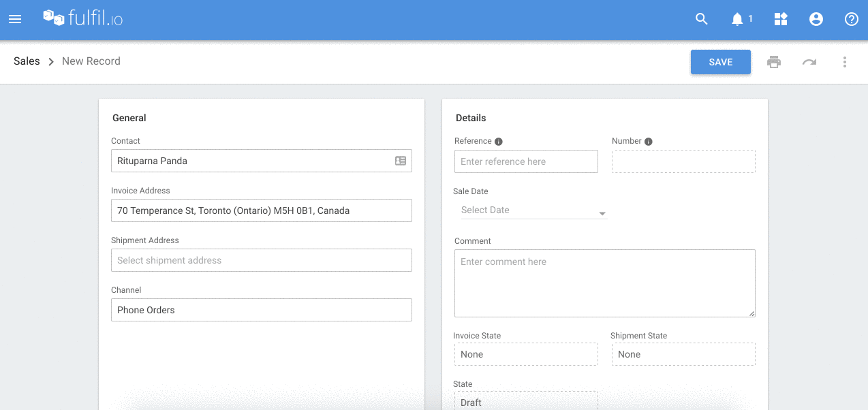Expand the Sale Date dropdown

602,213
